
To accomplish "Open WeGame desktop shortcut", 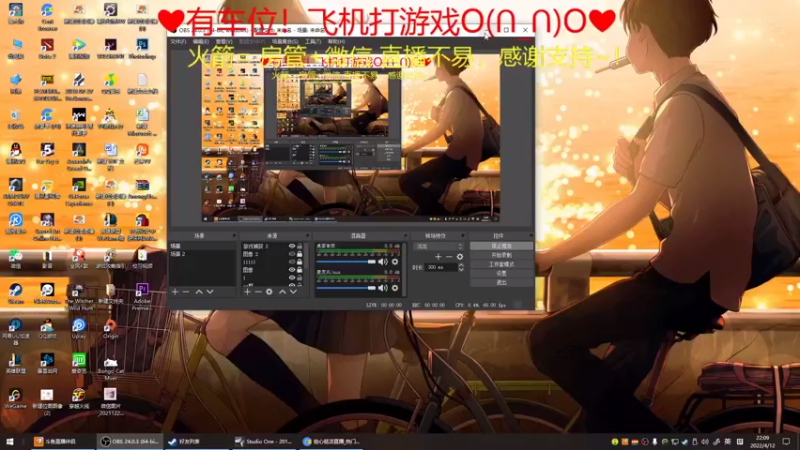I will point(15,398).
